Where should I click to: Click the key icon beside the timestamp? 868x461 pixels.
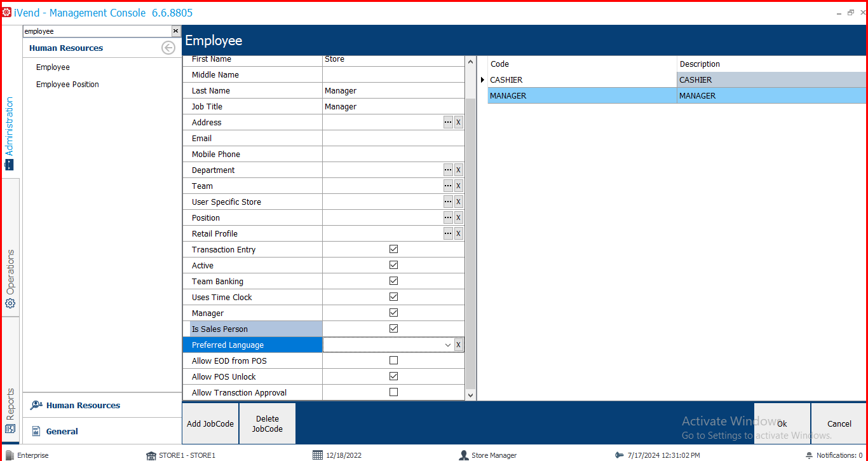point(620,455)
